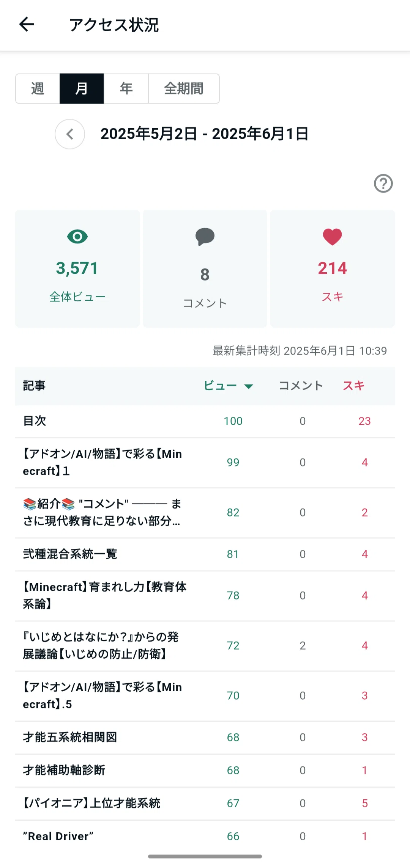Image resolution: width=410 pixels, height=868 pixels.
Task: Tap the 3,571 全体ビュー summary card
Action: click(77, 269)
